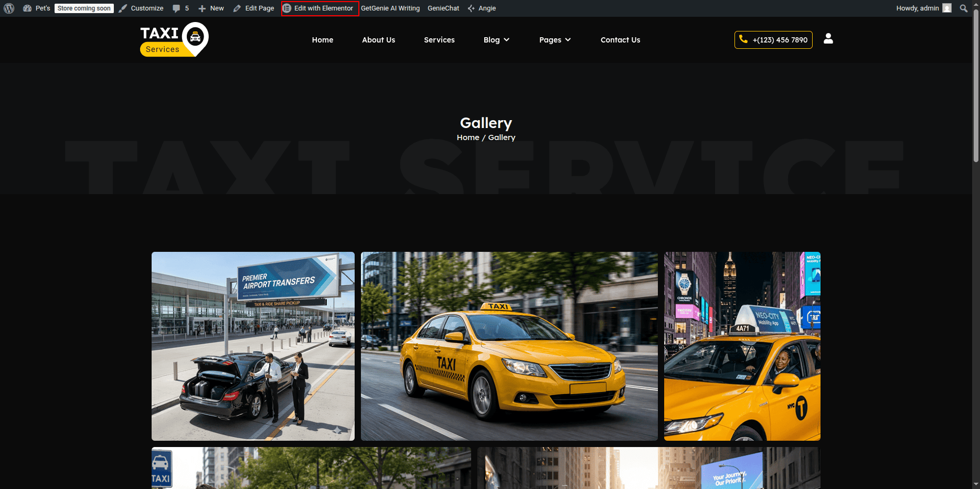Open Customize in the admin bar
The width and height of the screenshot is (980, 489).
[x=141, y=8]
